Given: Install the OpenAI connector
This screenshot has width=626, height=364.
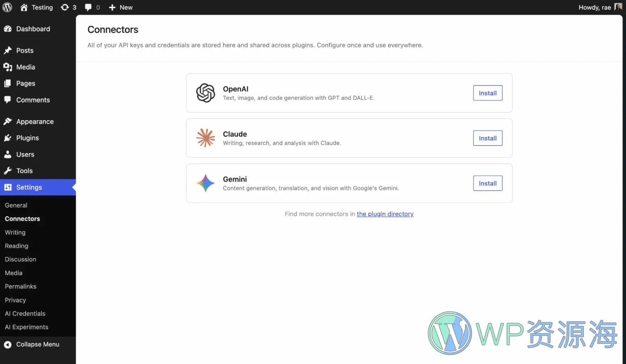Looking at the screenshot, I should (487, 93).
